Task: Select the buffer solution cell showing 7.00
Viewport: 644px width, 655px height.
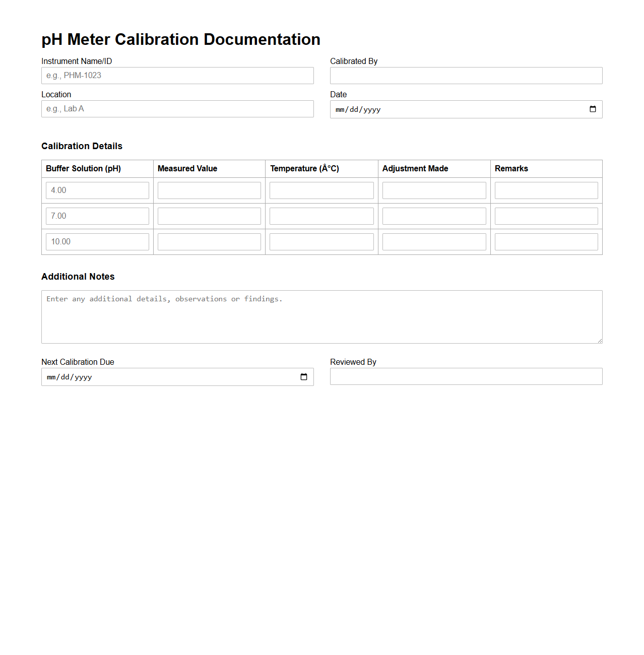Action: pos(97,216)
